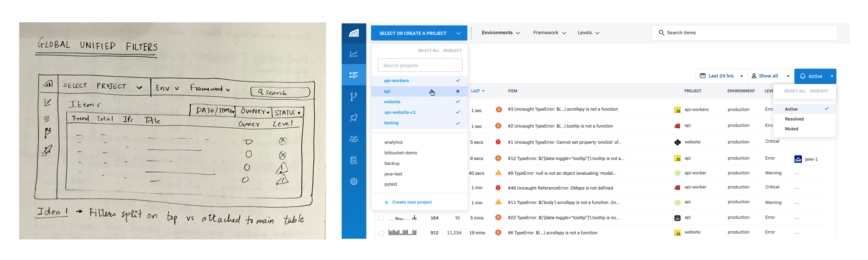The width and height of the screenshot is (868, 260).
Task: Open item #2 Uncaught TypeError tooltip
Action: coord(560,126)
